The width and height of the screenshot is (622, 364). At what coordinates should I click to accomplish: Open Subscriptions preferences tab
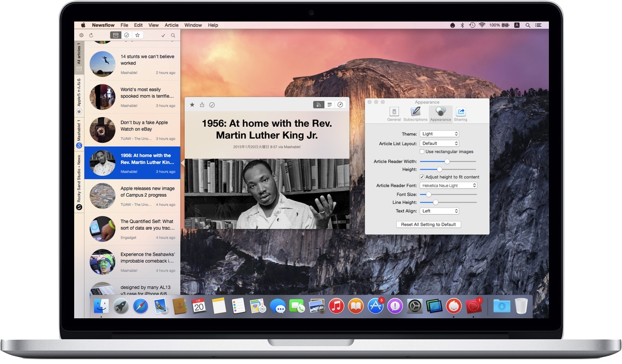click(416, 114)
